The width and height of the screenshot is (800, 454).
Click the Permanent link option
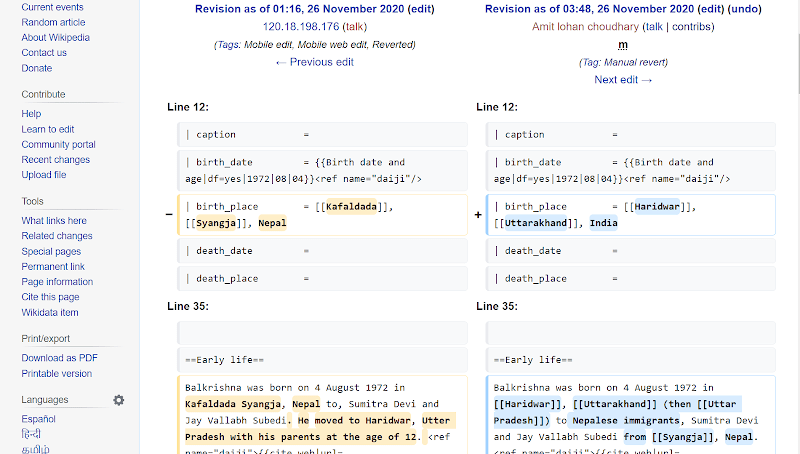(x=53, y=267)
